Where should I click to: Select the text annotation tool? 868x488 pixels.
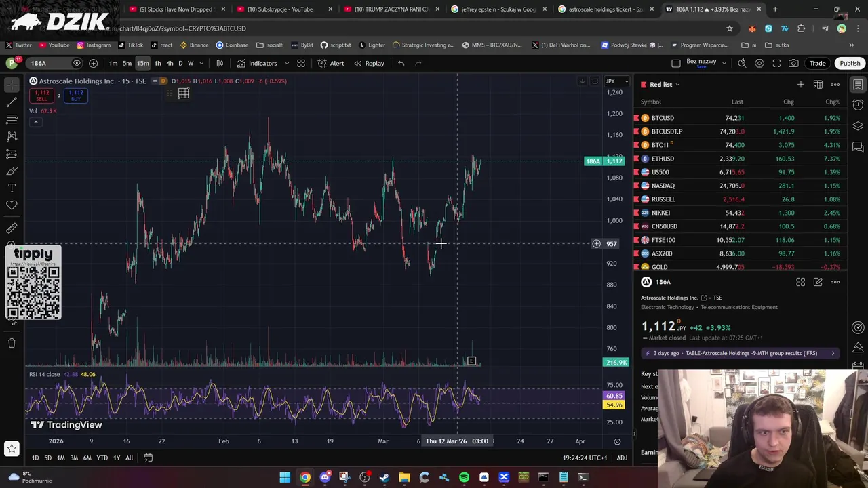click(12, 188)
